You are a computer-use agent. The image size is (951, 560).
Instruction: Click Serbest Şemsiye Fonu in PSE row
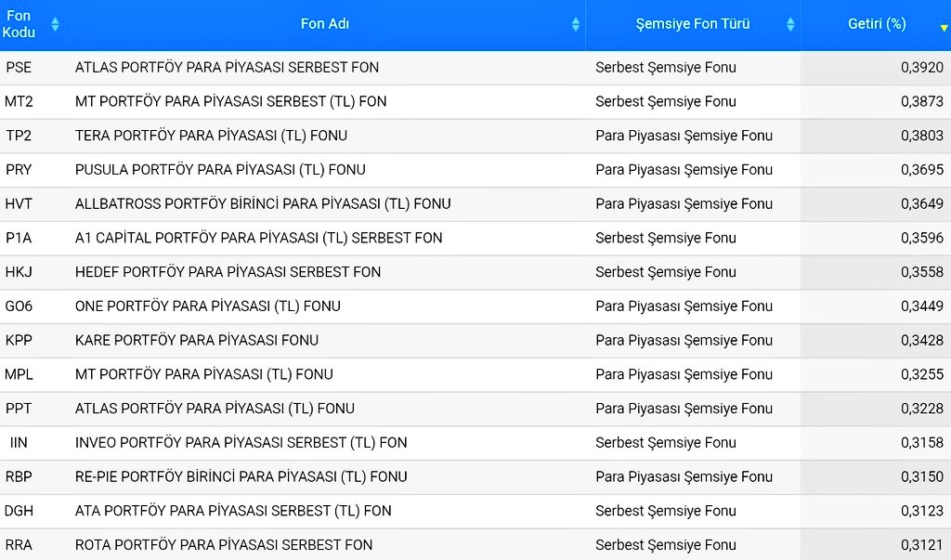tap(665, 68)
